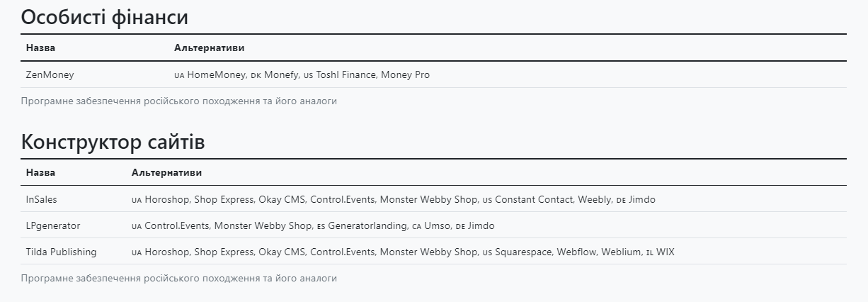
Task: Click the Constant Contact alternative
Action: (534, 199)
